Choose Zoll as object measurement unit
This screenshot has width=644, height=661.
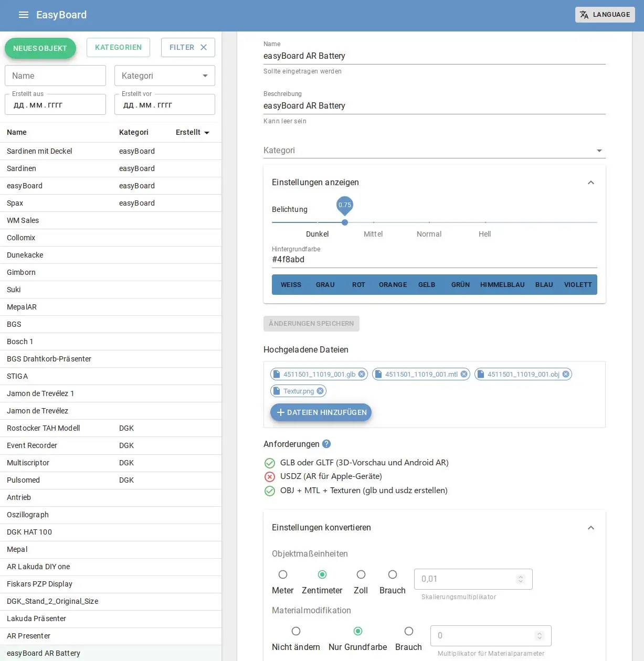click(361, 574)
